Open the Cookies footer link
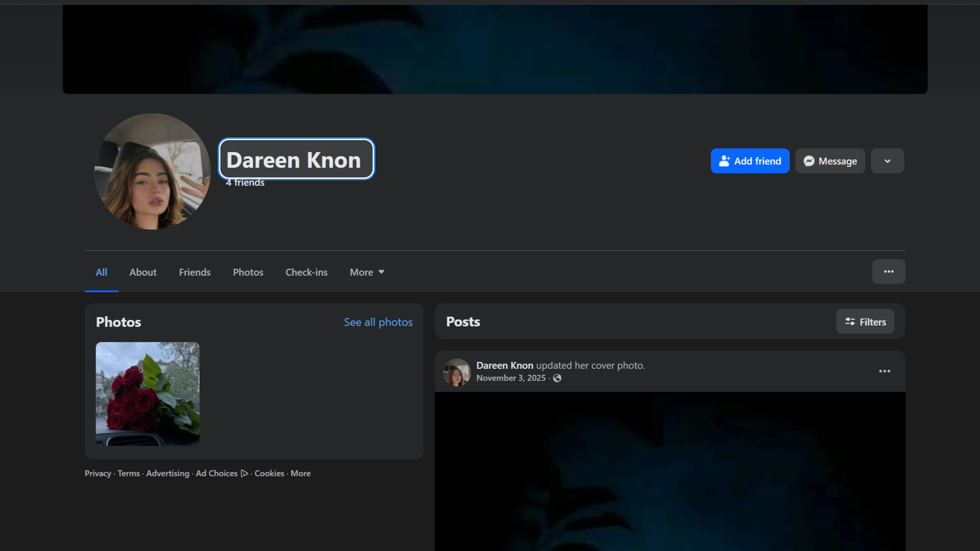The image size is (980, 551). click(269, 474)
